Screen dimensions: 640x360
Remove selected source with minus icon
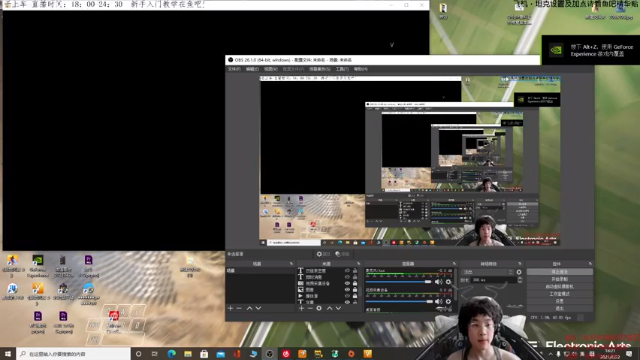[x=310, y=309]
